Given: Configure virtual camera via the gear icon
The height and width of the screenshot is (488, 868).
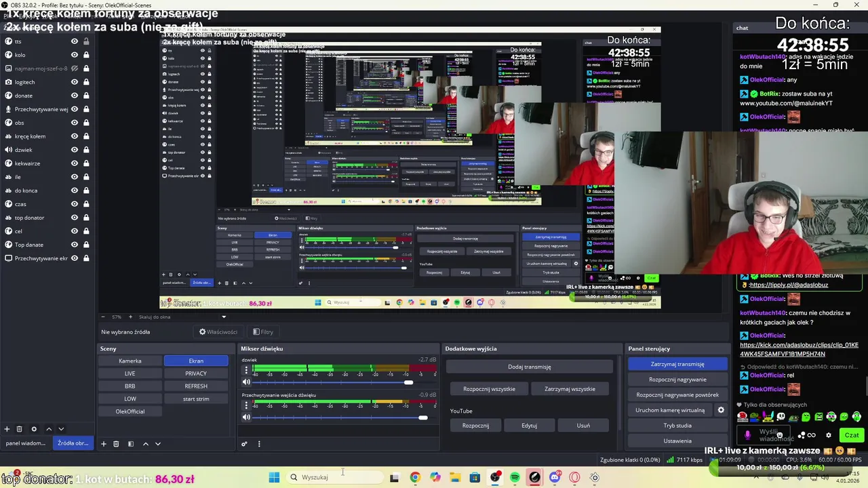Looking at the screenshot, I should (x=721, y=410).
